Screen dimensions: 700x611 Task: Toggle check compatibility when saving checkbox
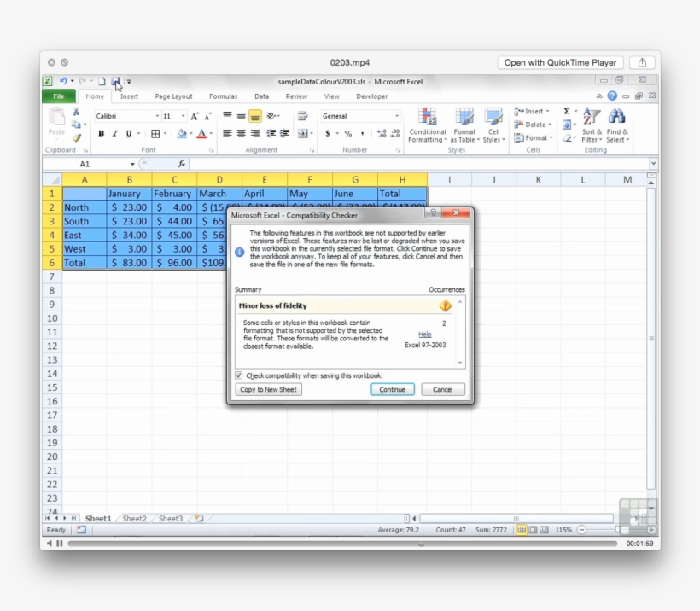[239, 375]
